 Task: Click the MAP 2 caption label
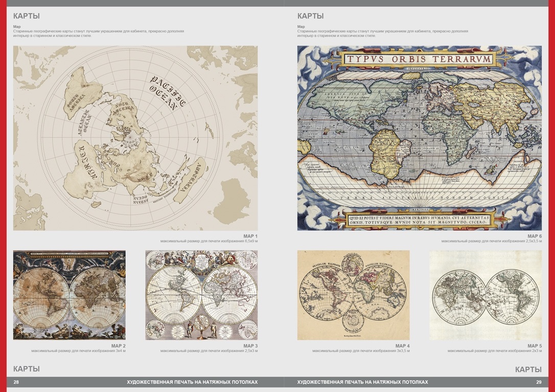pyautogui.click(x=118, y=346)
